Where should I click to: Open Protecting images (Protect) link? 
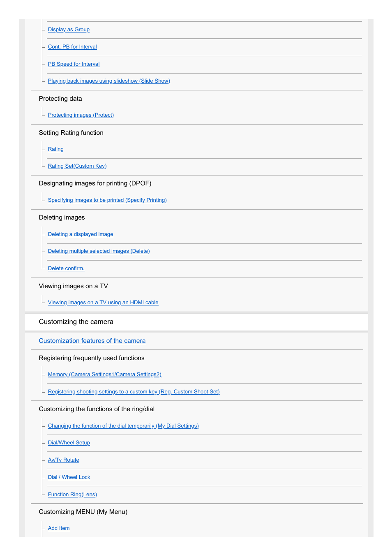point(81,115)
